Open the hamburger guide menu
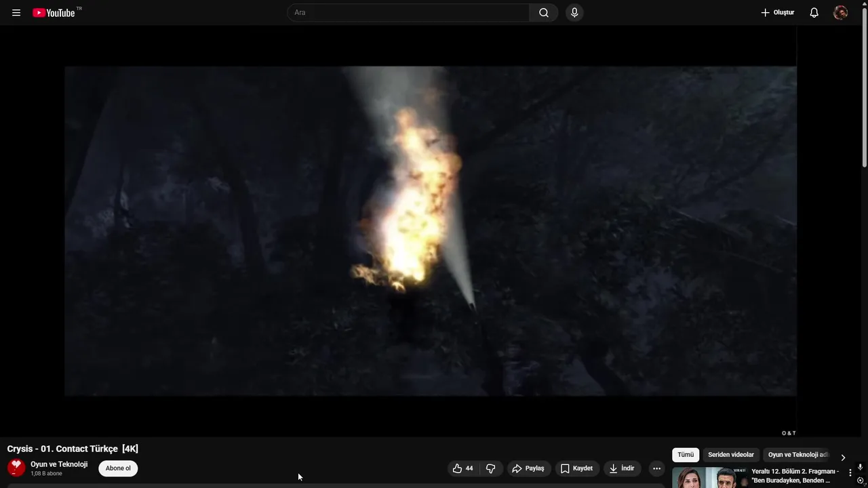The image size is (868, 488). (16, 13)
